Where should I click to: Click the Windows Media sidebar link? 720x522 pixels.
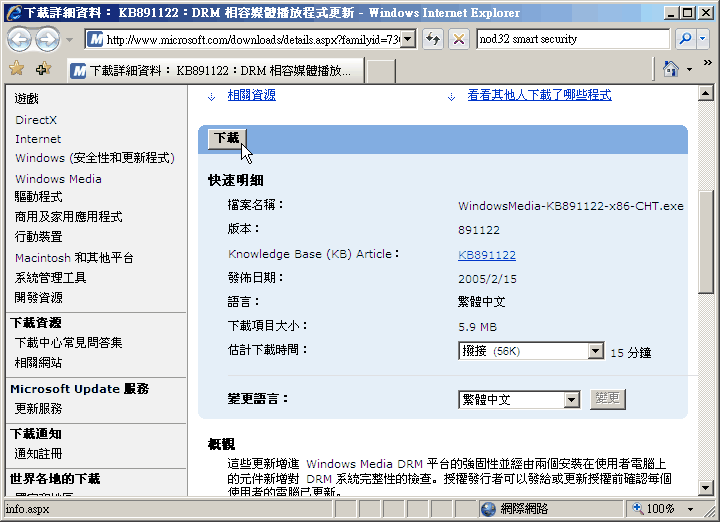(x=58, y=179)
